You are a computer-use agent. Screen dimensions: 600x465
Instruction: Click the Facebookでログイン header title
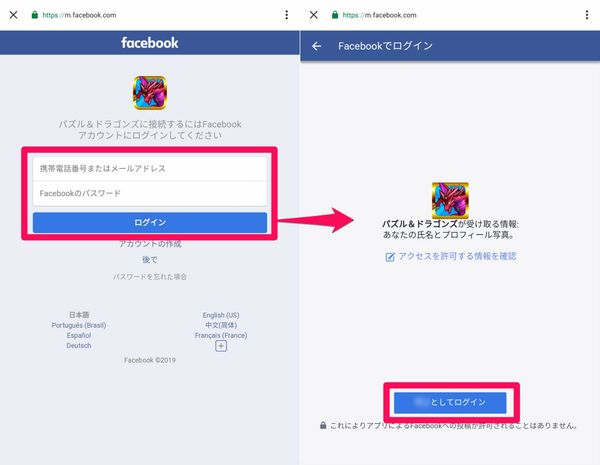[385, 46]
